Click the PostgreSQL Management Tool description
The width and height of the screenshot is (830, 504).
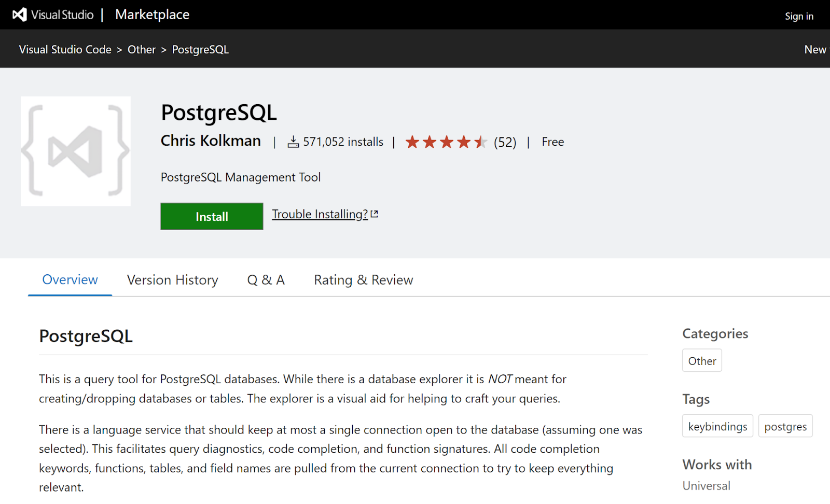coord(241,177)
